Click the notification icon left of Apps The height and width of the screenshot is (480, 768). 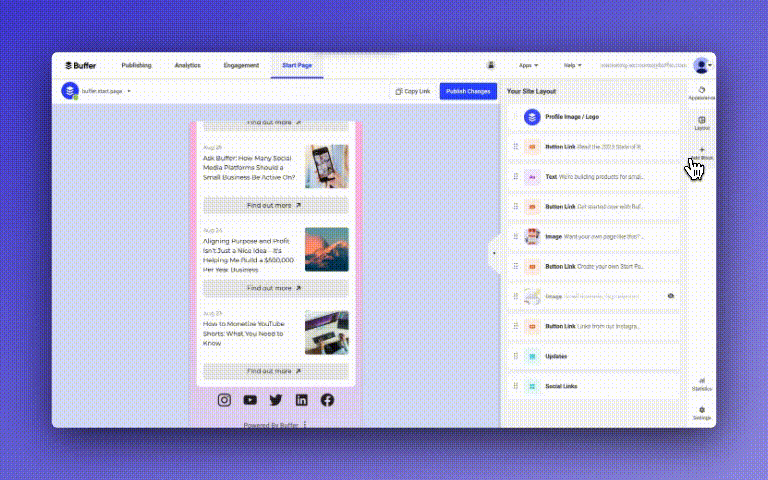tap(491, 65)
